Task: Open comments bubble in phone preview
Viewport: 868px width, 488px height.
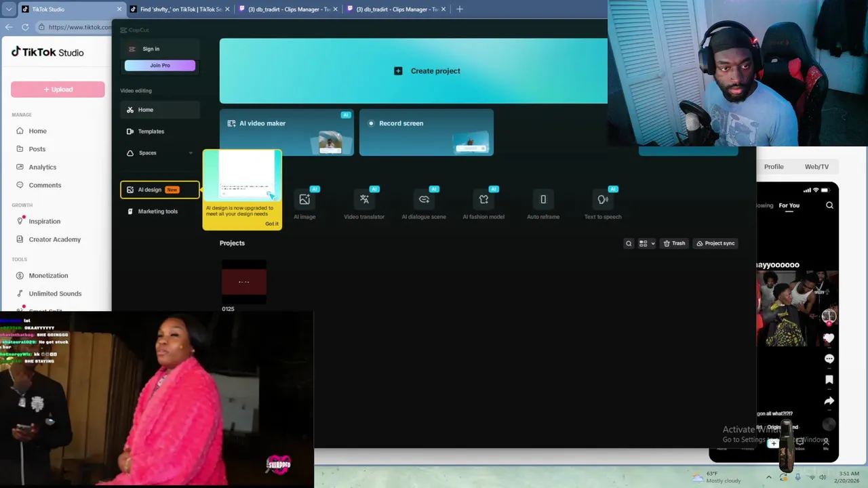Action: (829, 359)
